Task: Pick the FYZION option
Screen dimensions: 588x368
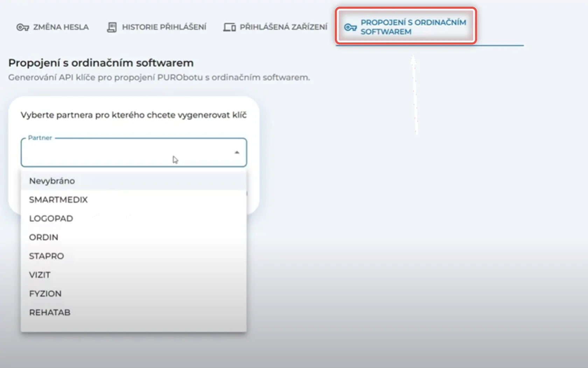Action: point(134,294)
